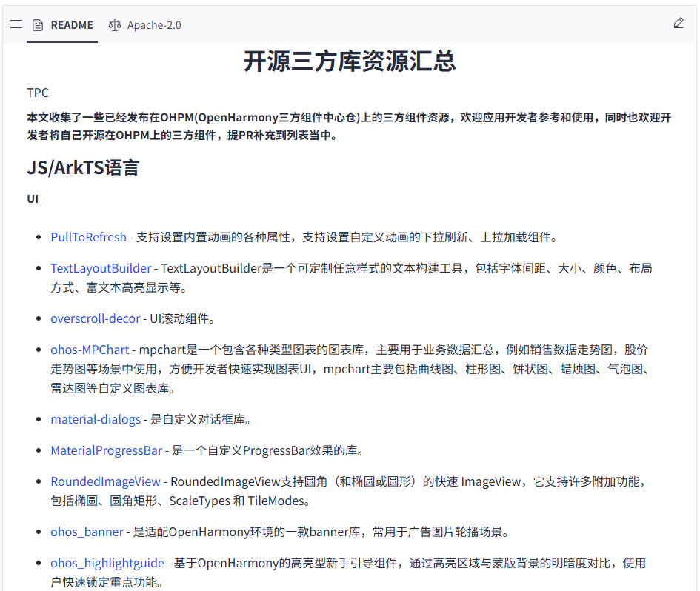The width and height of the screenshot is (700, 591).
Task: Click the text 上拉加载组件 in PullToRefresh row
Action: click(516, 237)
